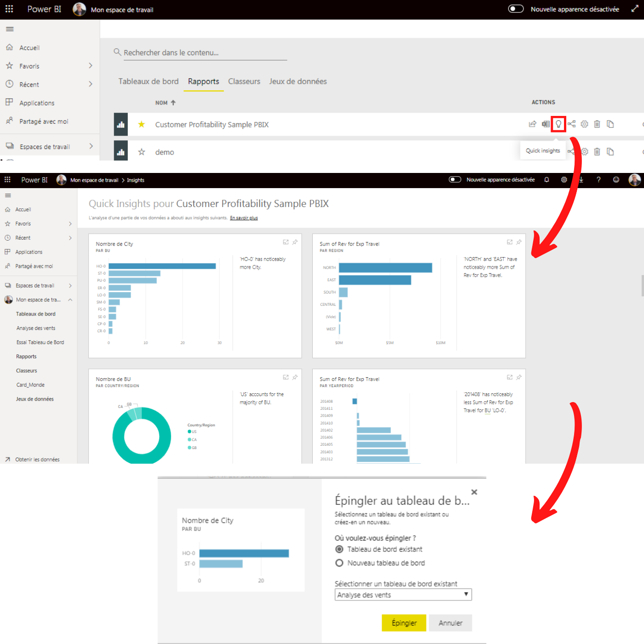Open Partagé avec moi in top navigation
Screen dimensions: 644x644
44,121
